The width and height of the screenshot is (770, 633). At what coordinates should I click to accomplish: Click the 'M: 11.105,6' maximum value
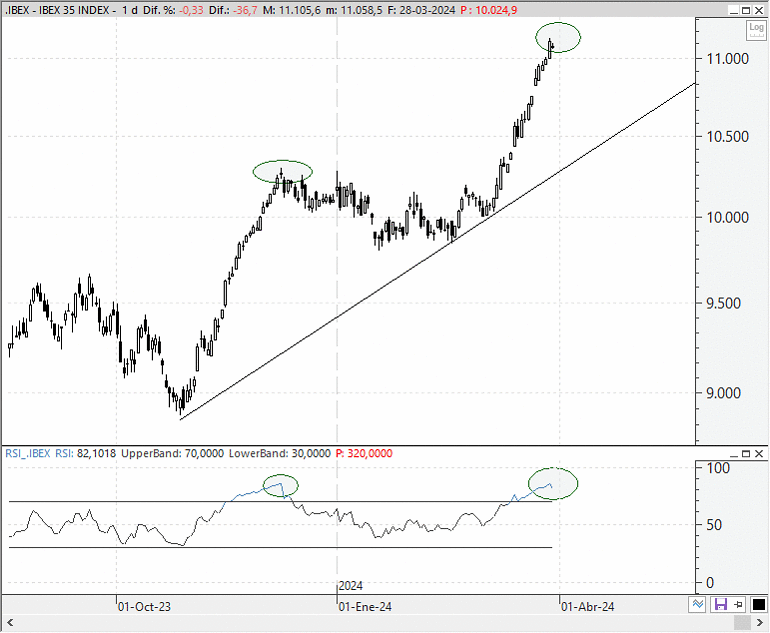tap(292, 10)
